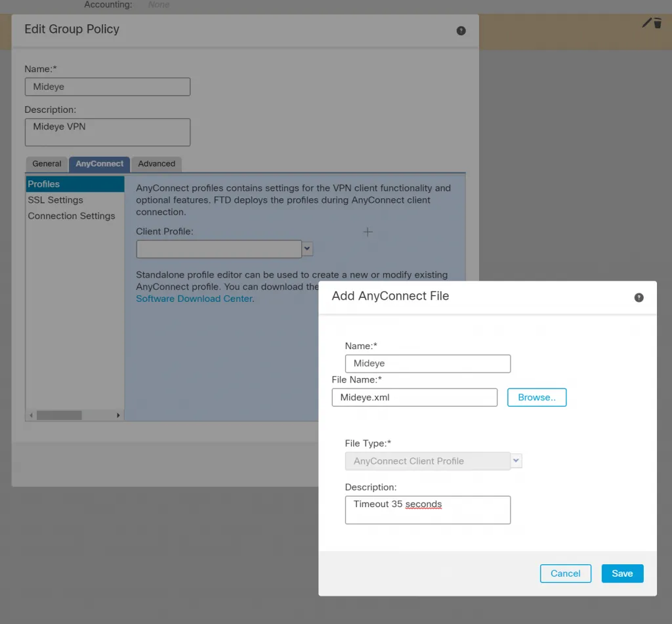Select Profiles in the sidebar
The width and height of the screenshot is (672, 624).
pyautogui.click(x=43, y=184)
